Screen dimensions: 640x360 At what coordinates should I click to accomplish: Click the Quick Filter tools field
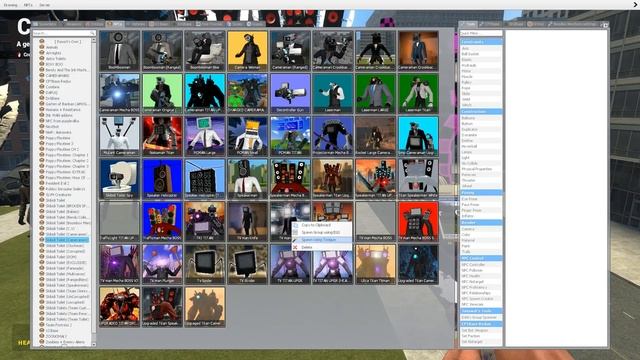tap(481, 33)
